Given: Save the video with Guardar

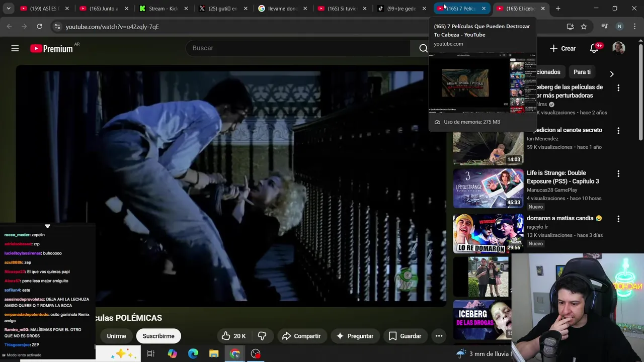Looking at the screenshot, I should [405, 336].
